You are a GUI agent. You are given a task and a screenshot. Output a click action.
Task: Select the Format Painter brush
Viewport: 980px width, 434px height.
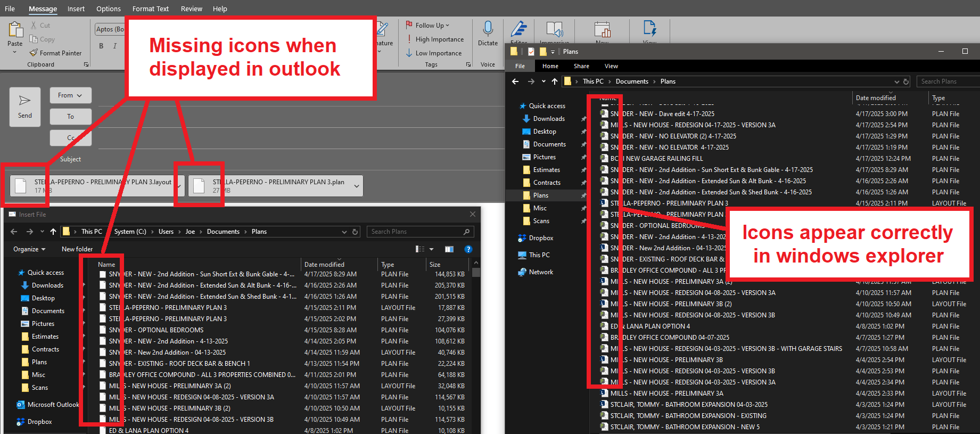34,53
